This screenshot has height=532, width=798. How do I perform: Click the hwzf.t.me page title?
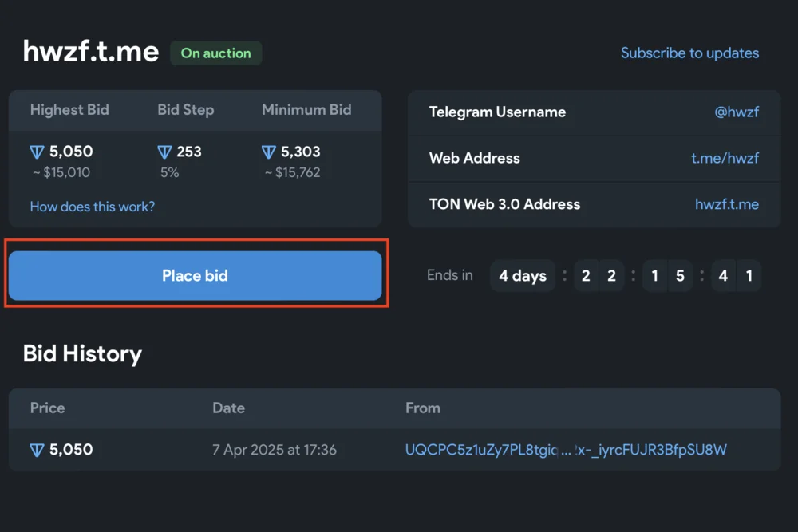coord(91,52)
